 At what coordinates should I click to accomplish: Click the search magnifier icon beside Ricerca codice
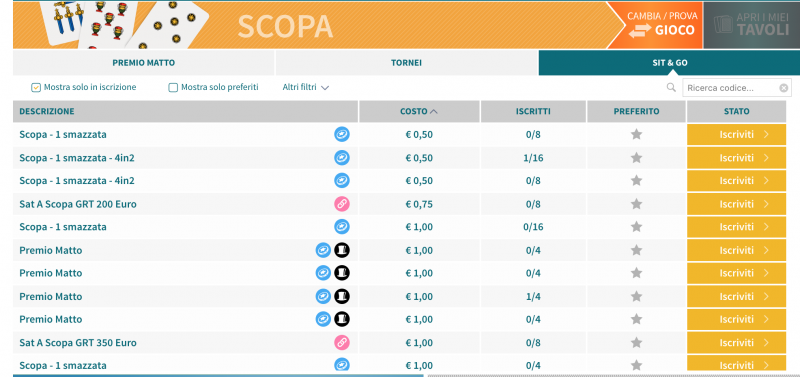tap(671, 88)
